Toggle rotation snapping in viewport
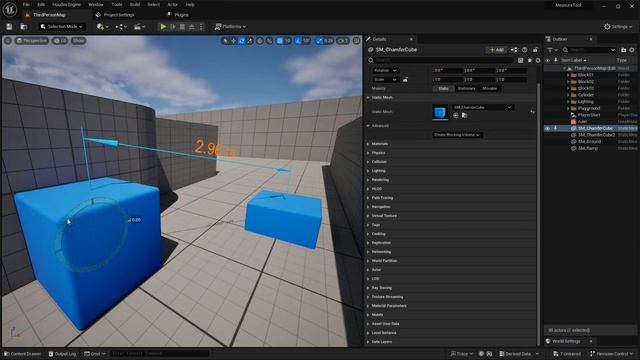Viewport: 640px width, 360px height. click(x=298, y=41)
